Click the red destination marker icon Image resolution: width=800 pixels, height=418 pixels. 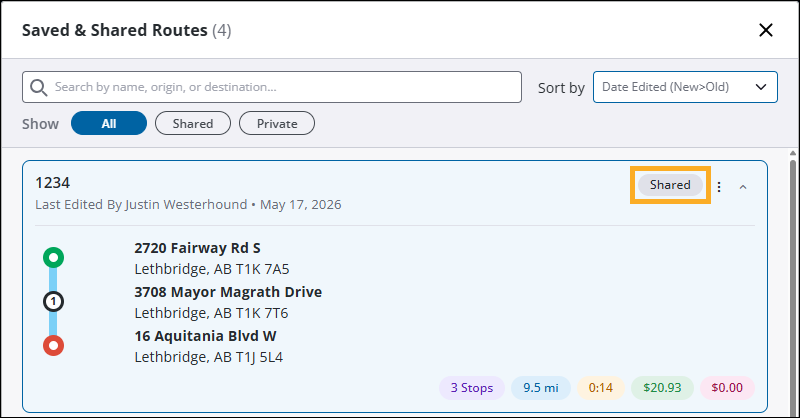(54, 346)
